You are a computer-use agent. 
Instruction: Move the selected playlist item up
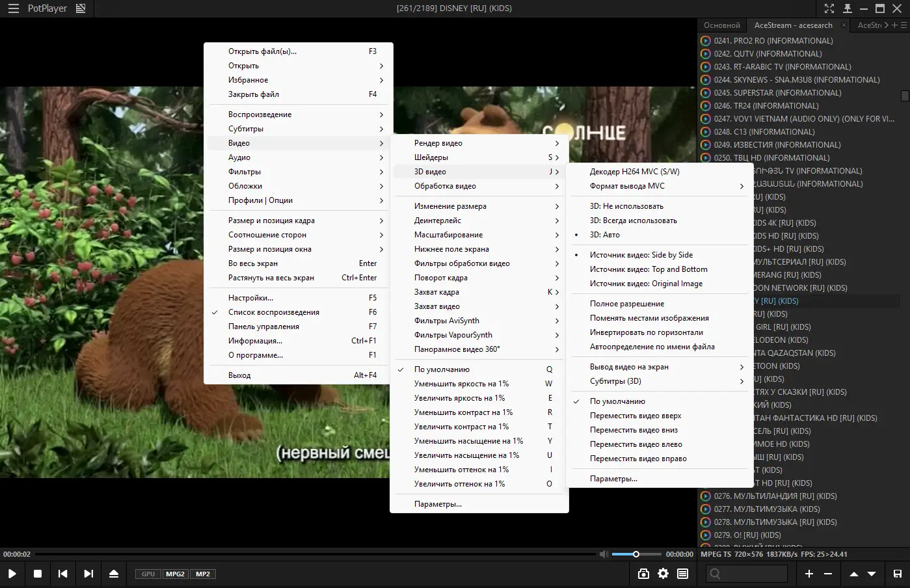[854, 574]
